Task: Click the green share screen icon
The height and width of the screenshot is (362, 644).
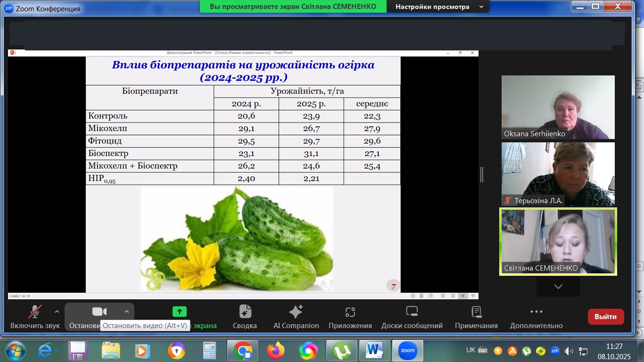Action: 179,312
